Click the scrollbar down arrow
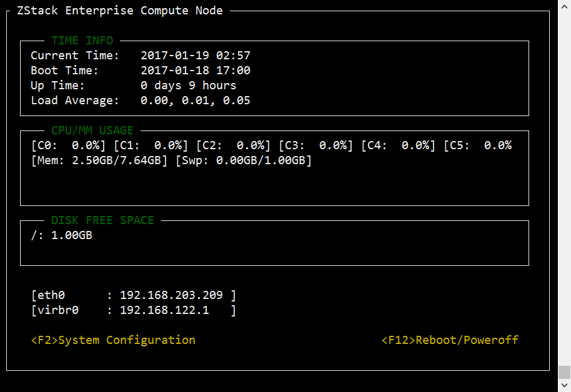This screenshot has height=392, width=571. pyautogui.click(x=565, y=386)
